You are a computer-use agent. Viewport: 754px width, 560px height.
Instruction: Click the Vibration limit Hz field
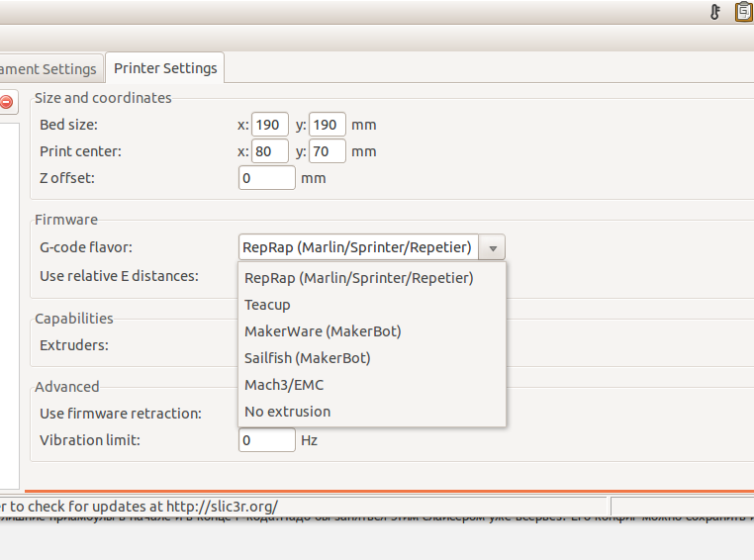pos(267,439)
